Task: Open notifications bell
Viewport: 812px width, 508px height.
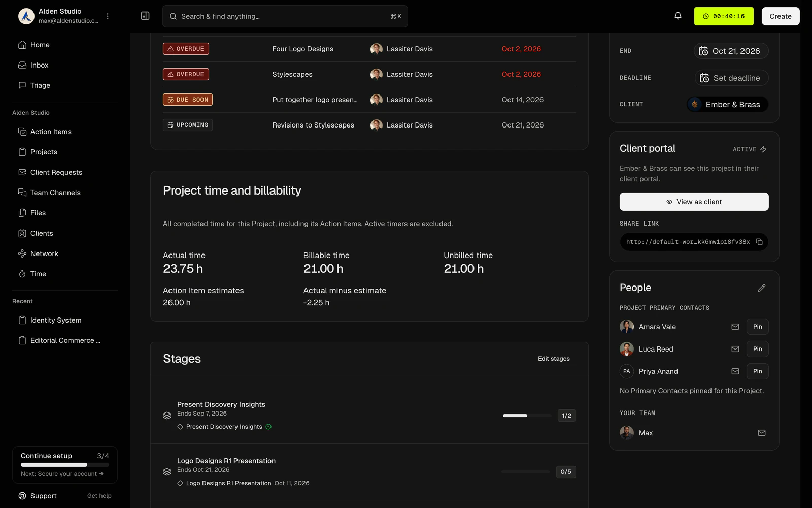Action: (678, 16)
